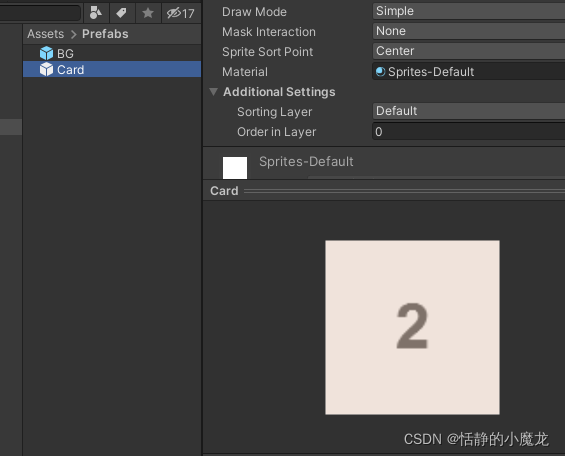Select the BG prefab cube icon
This screenshot has height=456, width=565.
[46, 53]
